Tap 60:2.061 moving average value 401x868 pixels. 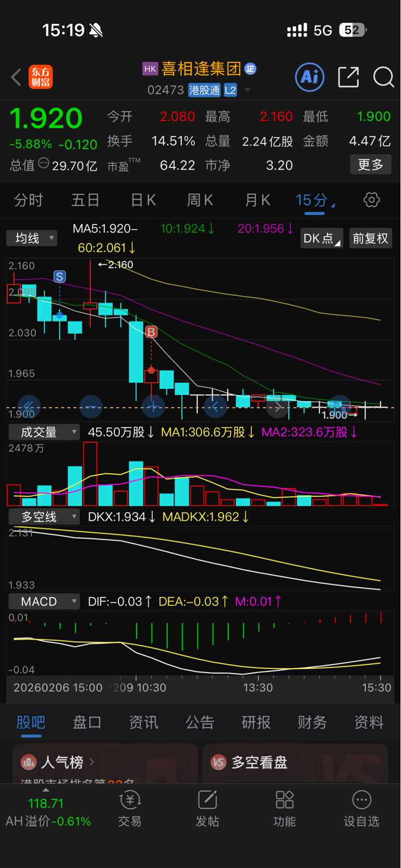[x=107, y=248]
